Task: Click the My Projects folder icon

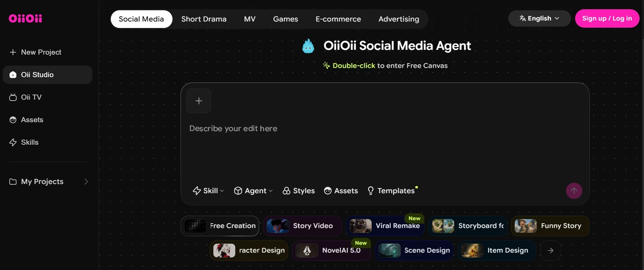Action: point(13,182)
